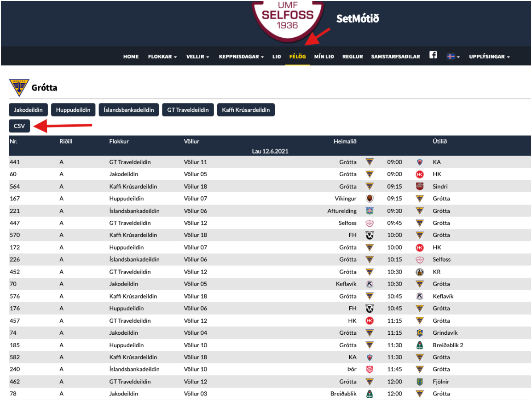Click match number 441
The height and width of the screenshot is (401, 532).
click(15, 162)
